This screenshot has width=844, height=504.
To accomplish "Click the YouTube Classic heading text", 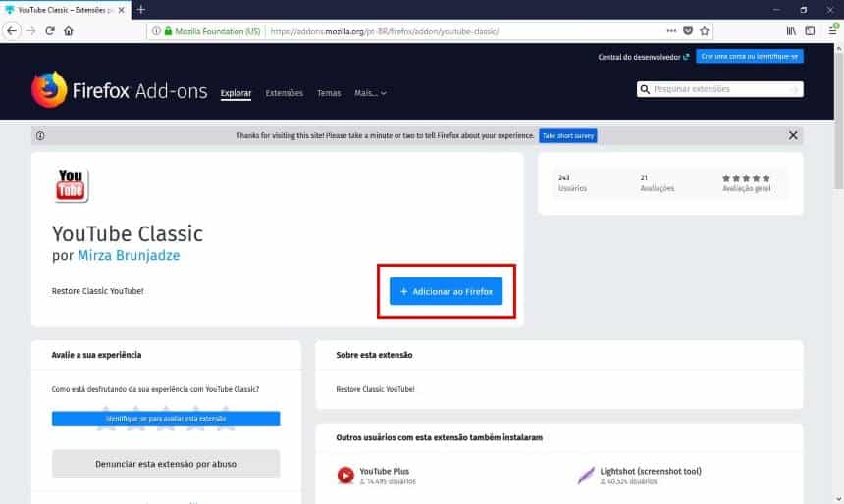I will 128,234.
